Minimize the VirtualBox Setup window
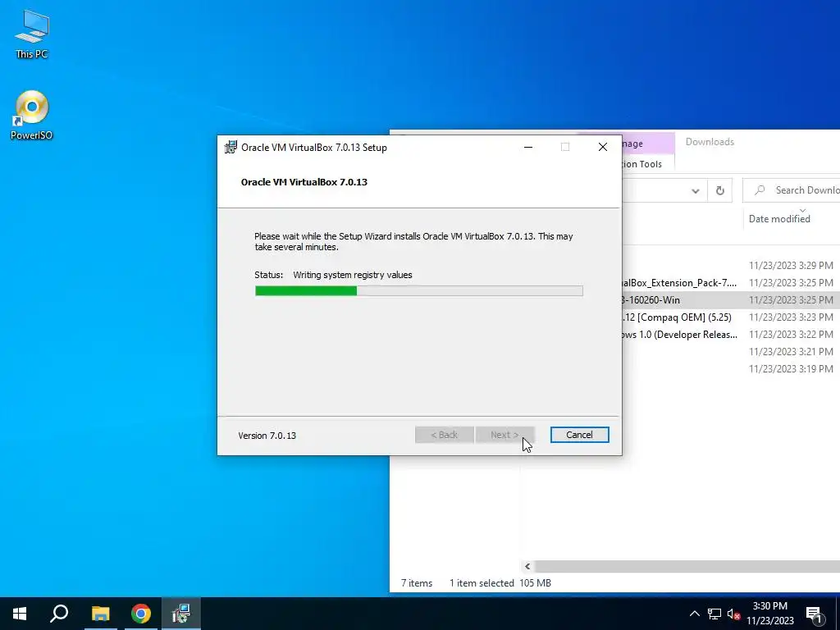 (x=528, y=148)
